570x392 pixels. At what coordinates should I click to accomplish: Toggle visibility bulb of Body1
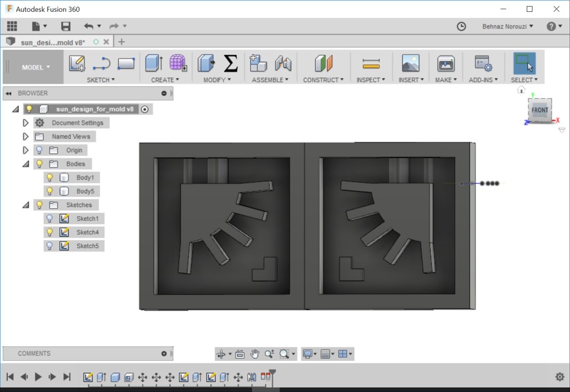point(50,177)
